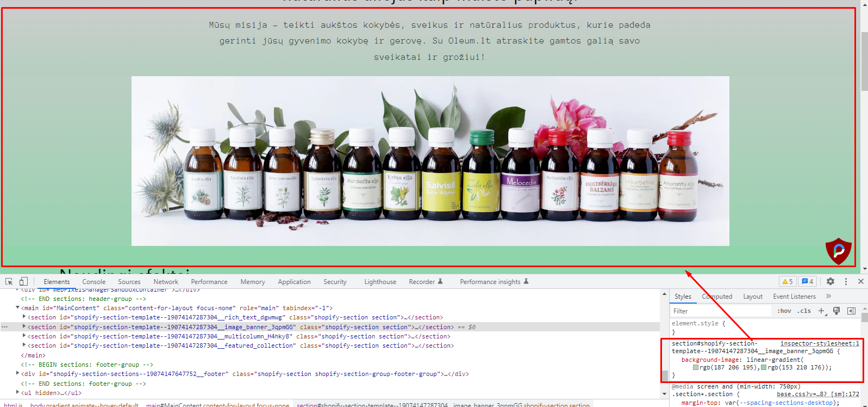Toggle the device toolbar icon
This screenshot has width=868, height=407.
[23, 281]
